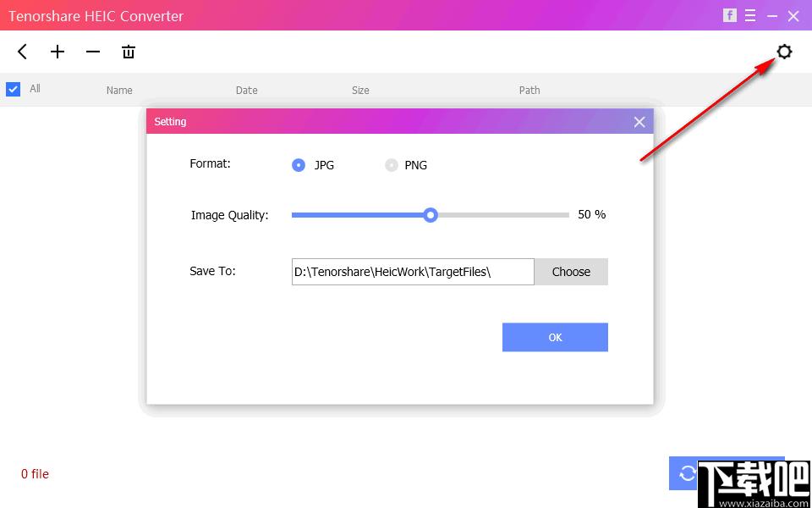
Task: Click the convert refresh icon button
Action: [x=687, y=473]
